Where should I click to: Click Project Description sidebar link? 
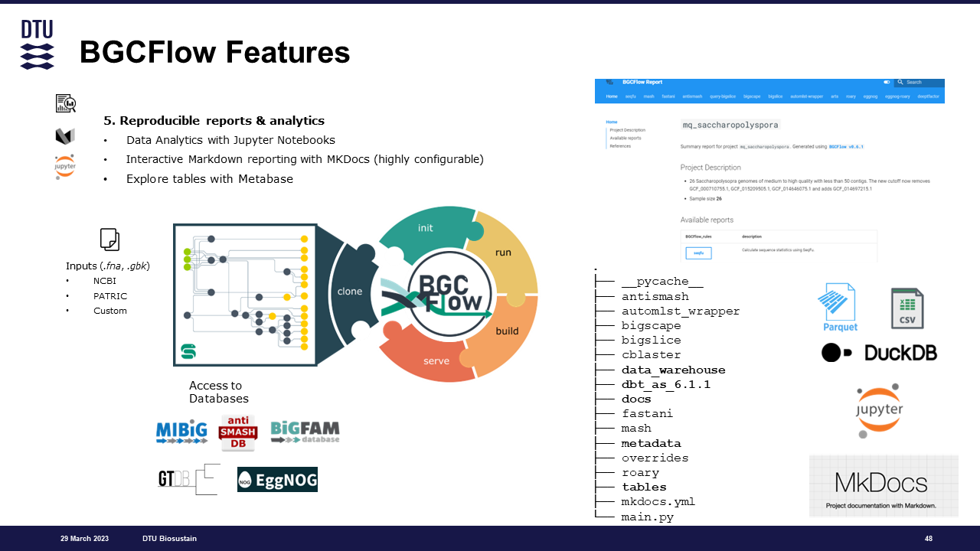[x=627, y=130]
